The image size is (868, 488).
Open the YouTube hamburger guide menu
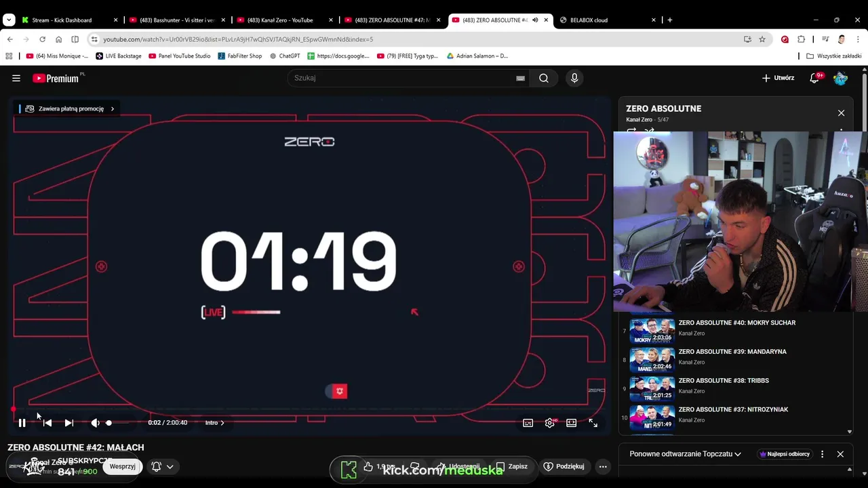(16, 78)
